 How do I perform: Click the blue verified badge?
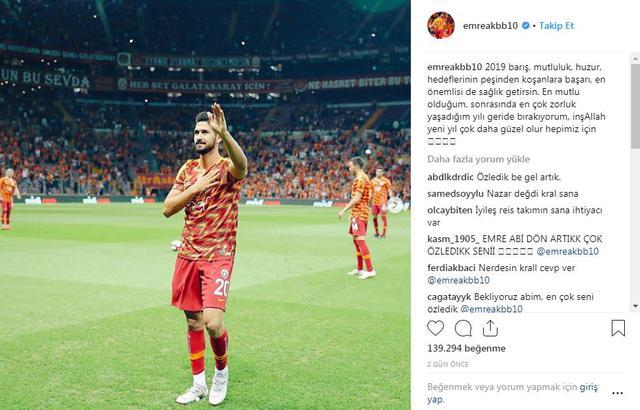[526, 26]
